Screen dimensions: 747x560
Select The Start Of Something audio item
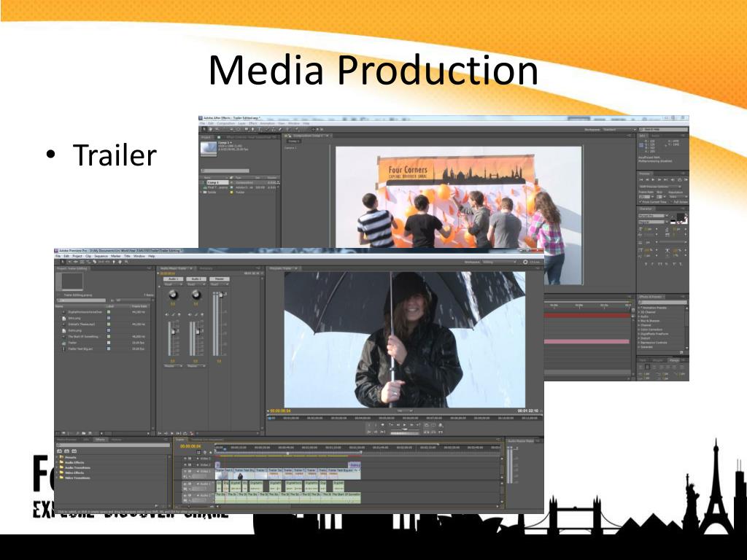coord(83,337)
